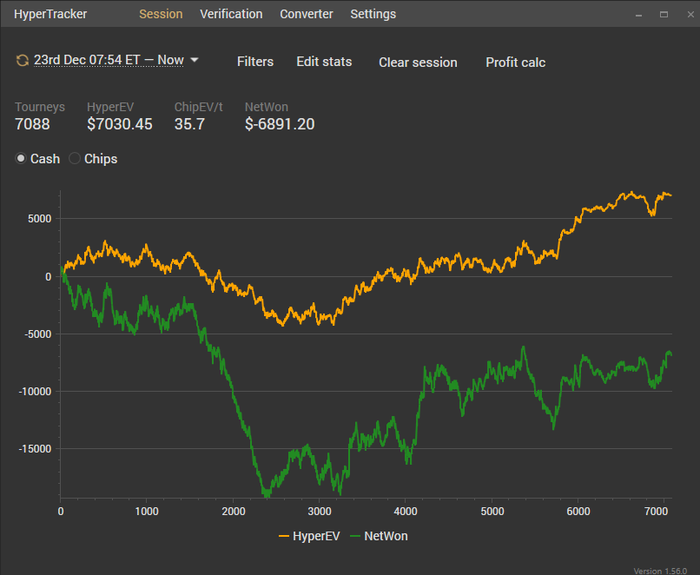This screenshot has width=700, height=575.
Task: Click the orange session refresh icon
Action: point(22,61)
